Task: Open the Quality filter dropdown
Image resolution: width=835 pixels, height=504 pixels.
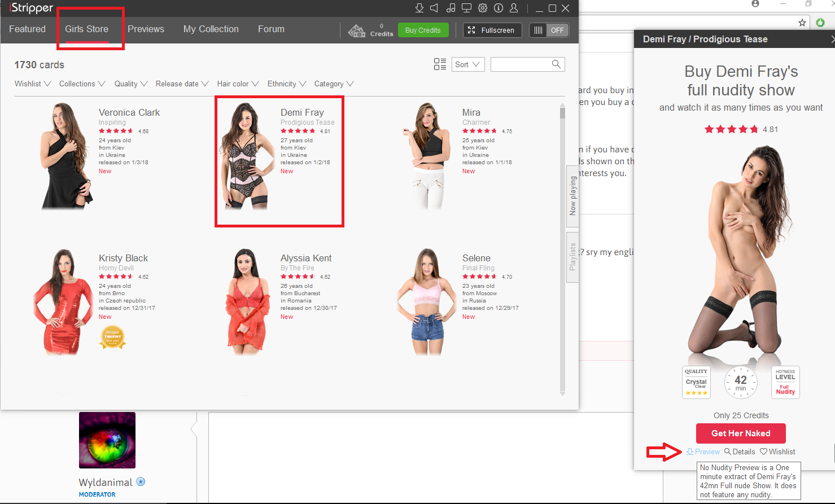Action: [x=131, y=84]
